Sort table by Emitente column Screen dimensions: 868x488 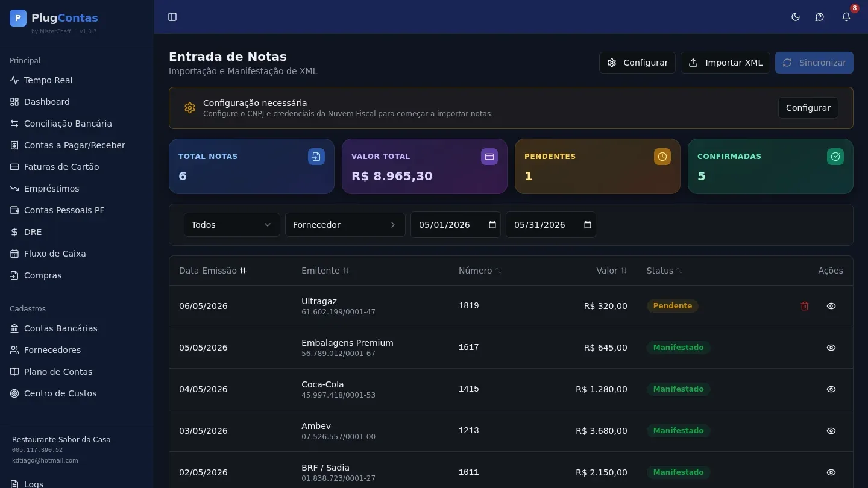click(x=325, y=271)
